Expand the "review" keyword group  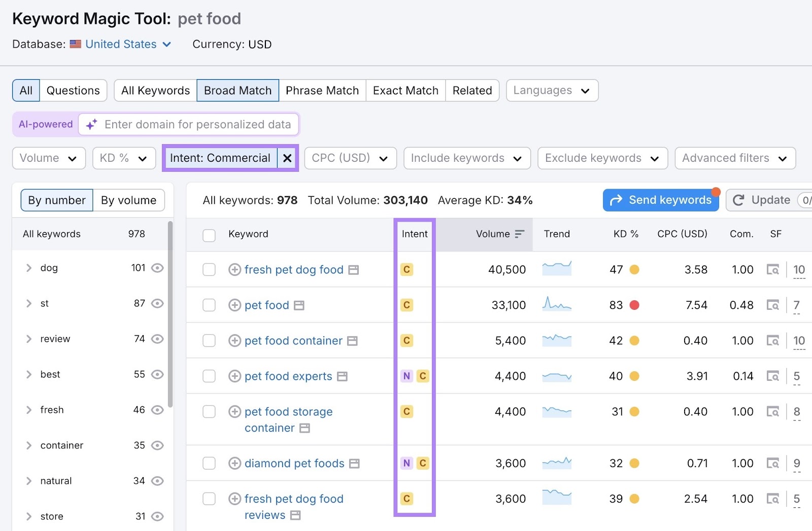click(x=28, y=339)
